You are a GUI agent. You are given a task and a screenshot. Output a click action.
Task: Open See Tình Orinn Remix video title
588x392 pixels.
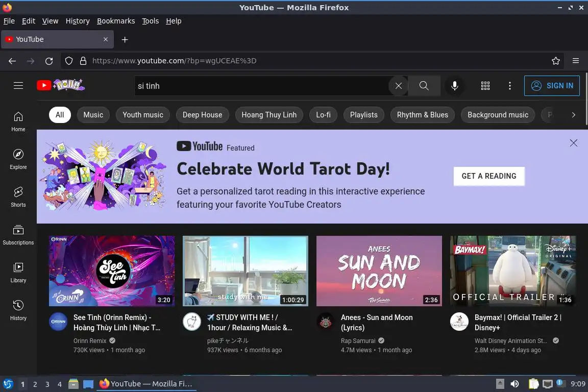pyautogui.click(x=116, y=323)
